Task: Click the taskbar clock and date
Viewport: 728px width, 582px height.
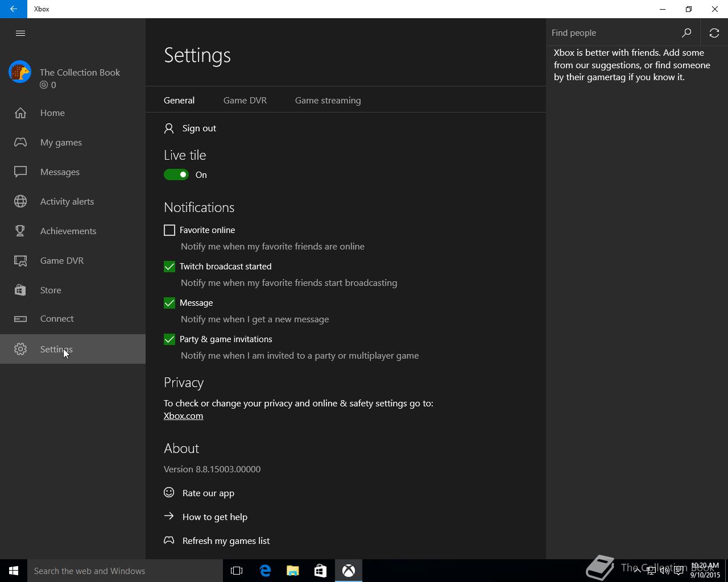Action: coord(705,571)
